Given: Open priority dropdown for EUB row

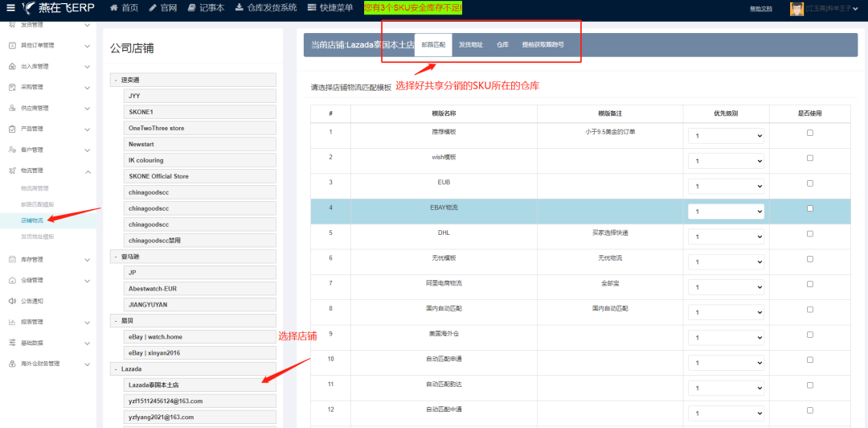Looking at the screenshot, I should click(726, 187).
